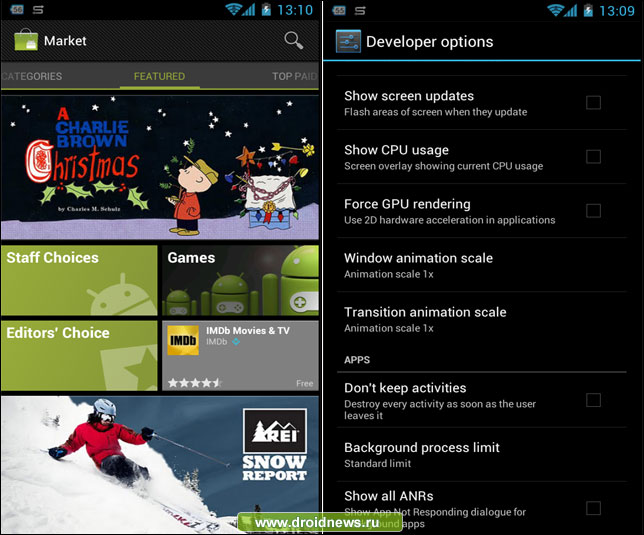
Task: Open the Staff Choices tile
Action: click(79, 280)
